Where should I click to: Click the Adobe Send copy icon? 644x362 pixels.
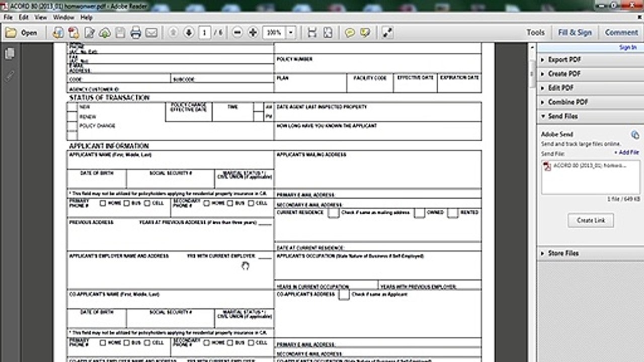(635, 135)
